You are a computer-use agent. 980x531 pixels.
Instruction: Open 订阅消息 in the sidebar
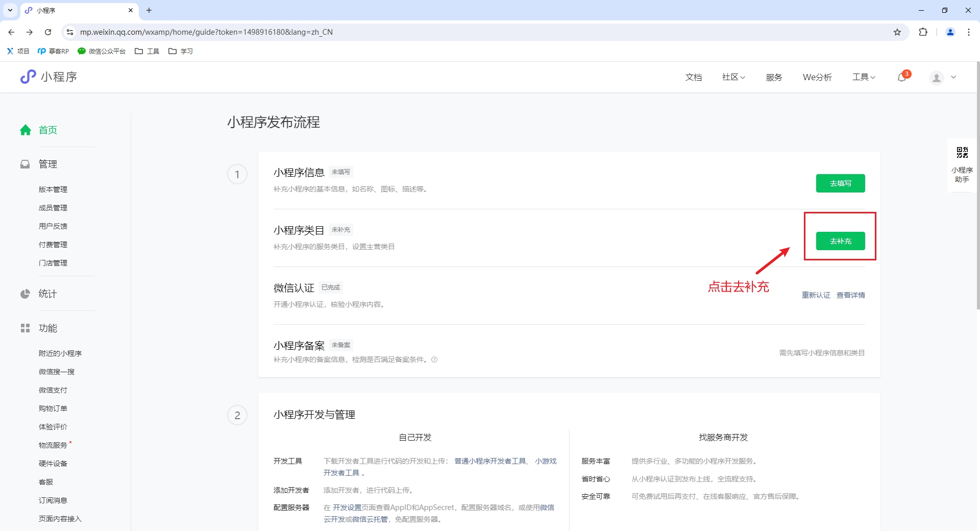coord(53,500)
